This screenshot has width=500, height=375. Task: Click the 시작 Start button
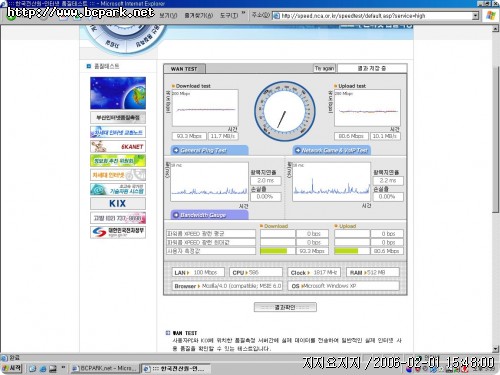(x=12, y=368)
